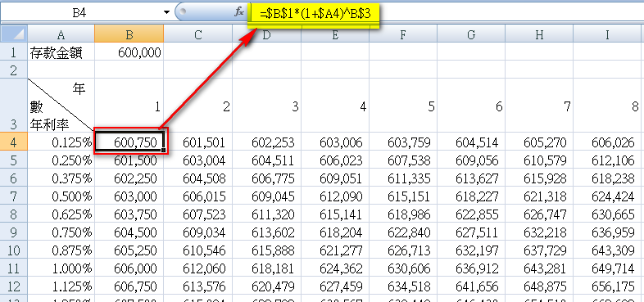
Task: Click the 0.125% interest rate cell
Action: coord(61,142)
